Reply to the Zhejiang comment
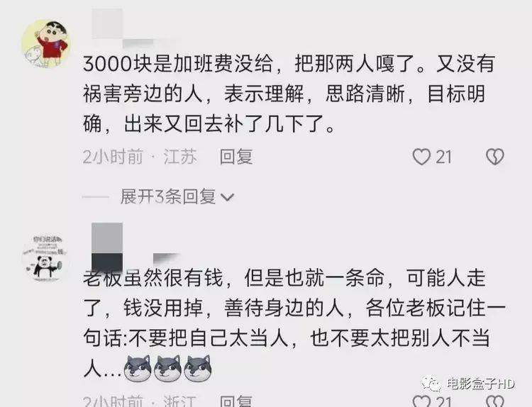532x407 pixels. click(236, 401)
